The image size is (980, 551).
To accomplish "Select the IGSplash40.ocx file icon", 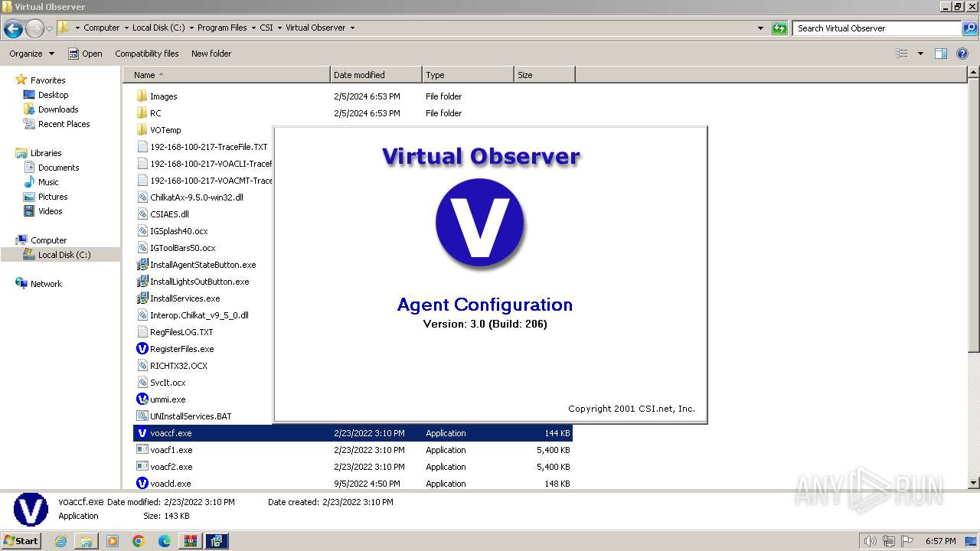I will (x=142, y=231).
